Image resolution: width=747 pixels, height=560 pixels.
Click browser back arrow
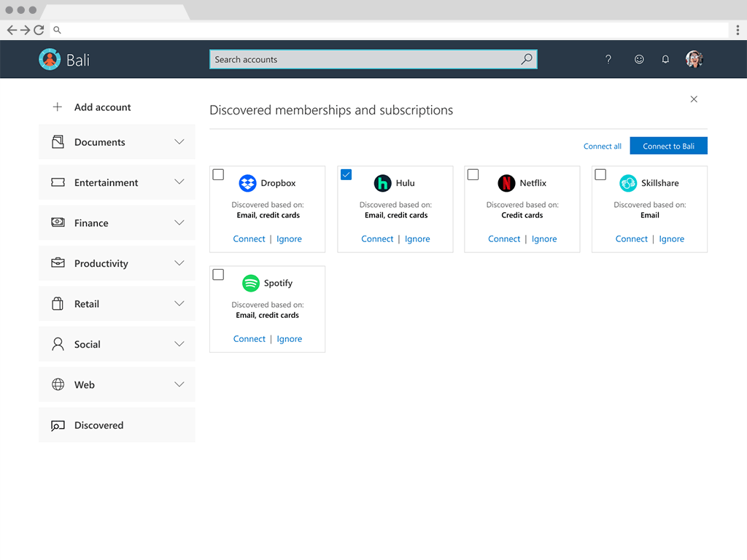(x=12, y=30)
